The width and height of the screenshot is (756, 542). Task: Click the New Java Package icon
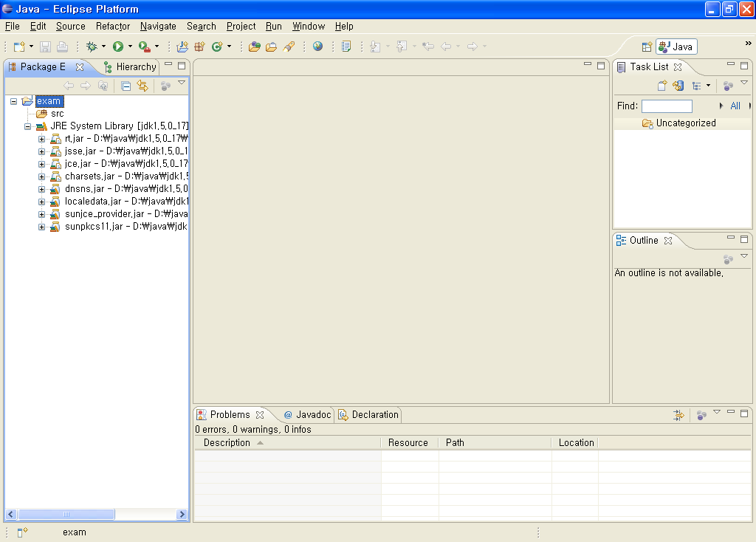tap(199, 47)
